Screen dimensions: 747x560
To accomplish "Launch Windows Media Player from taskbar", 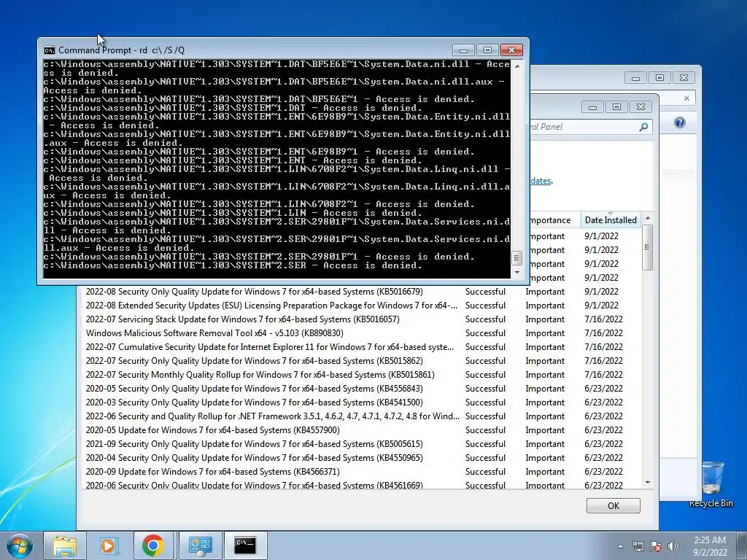I will pos(109,545).
